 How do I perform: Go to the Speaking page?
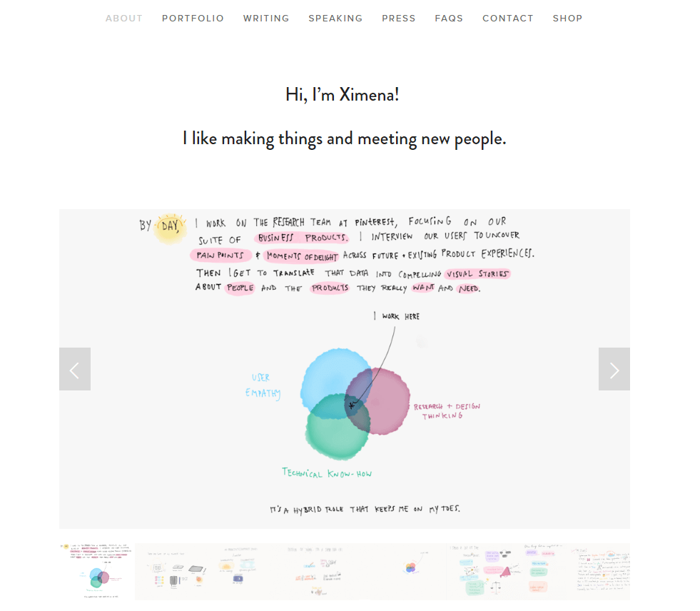pyautogui.click(x=335, y=19)
